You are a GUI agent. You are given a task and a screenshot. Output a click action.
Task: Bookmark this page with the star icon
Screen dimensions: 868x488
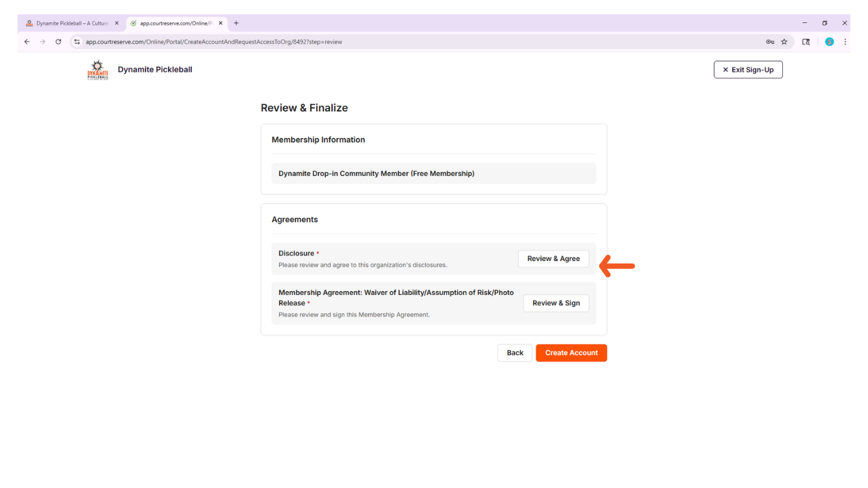coord(784,42)
